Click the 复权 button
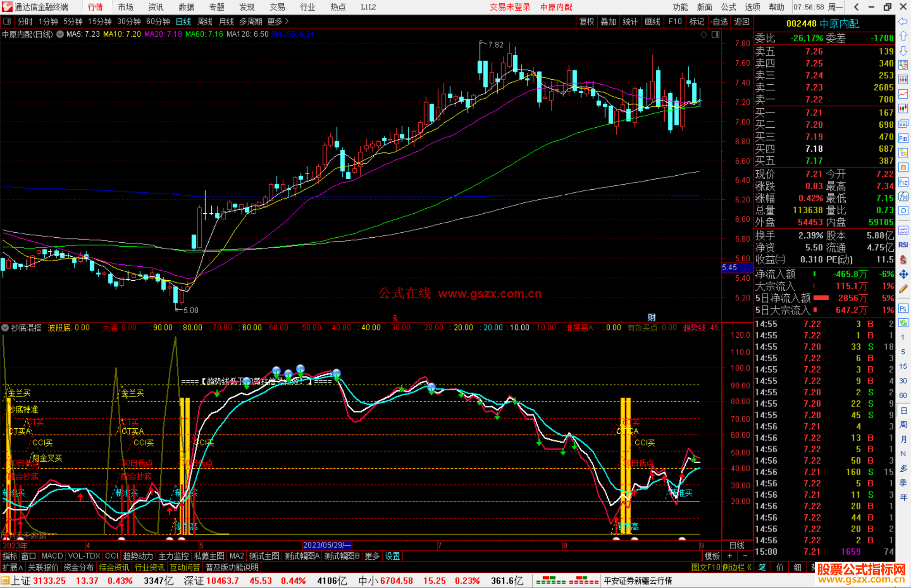Image resolution: width=911 pixels, height=588 pixels. [x=587, y=21]
